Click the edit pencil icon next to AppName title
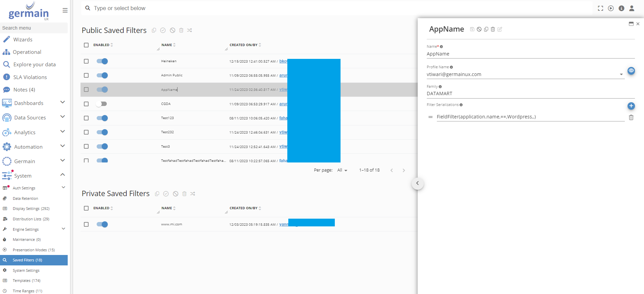This screenshot has height=294, width=644. click(500, 29)
